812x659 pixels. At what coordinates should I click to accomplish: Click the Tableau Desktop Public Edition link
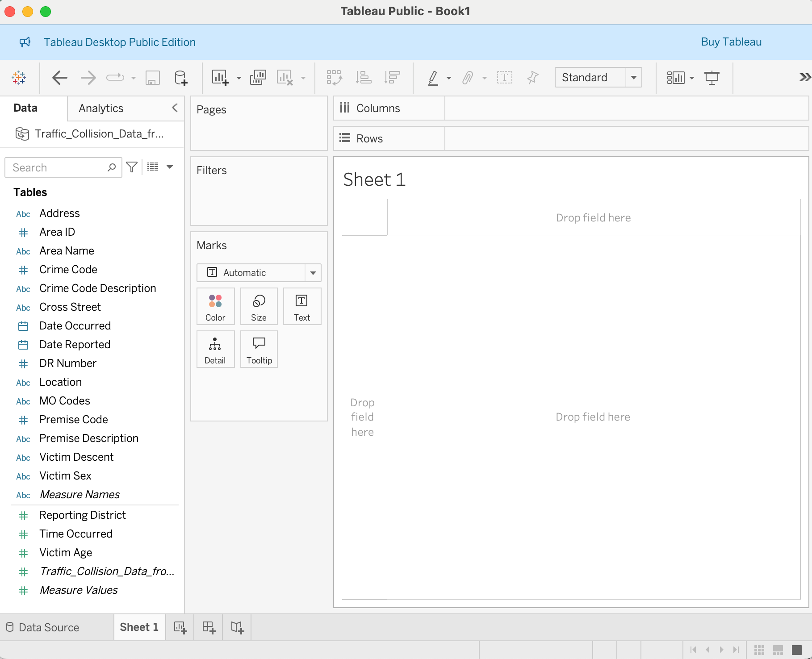coord(120,42)
